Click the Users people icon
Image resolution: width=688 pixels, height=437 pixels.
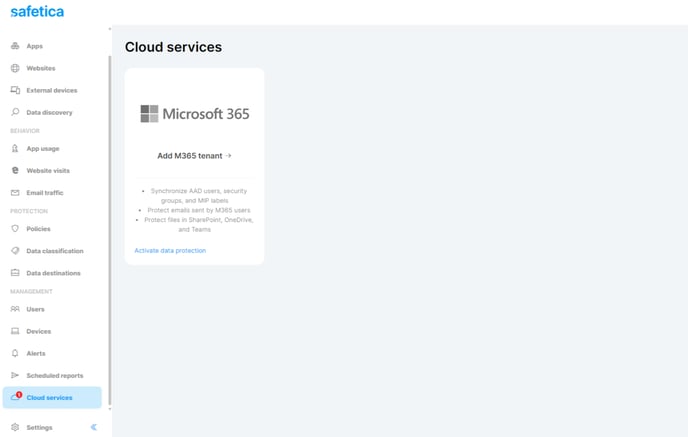15,309
